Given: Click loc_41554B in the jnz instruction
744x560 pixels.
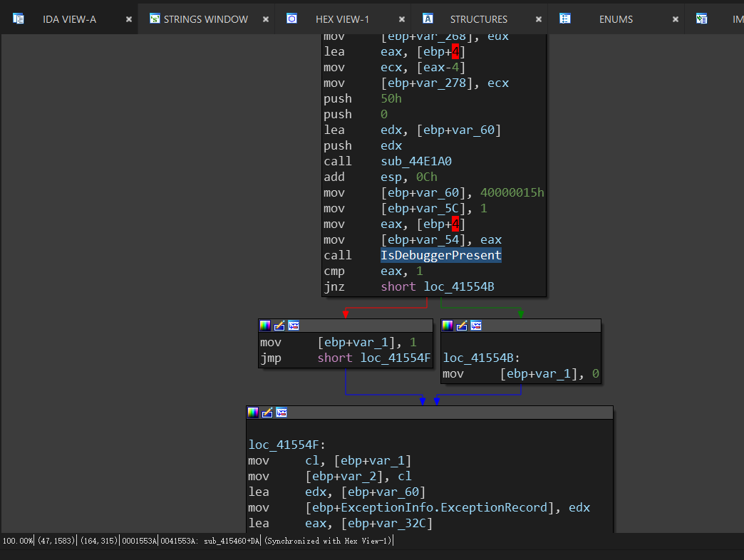Looking at the screenshot, I should (x=459, y=286).
